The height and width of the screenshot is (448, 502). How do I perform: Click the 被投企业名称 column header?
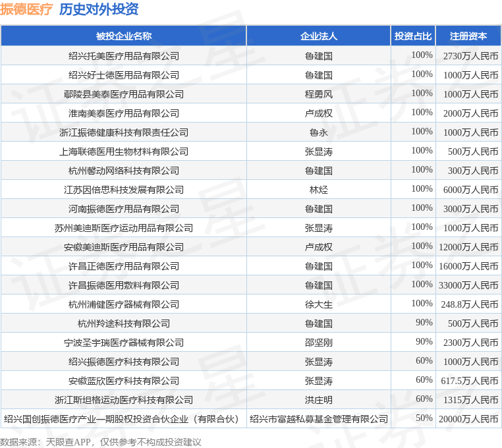pyautogui.click(x=124, y=36)
